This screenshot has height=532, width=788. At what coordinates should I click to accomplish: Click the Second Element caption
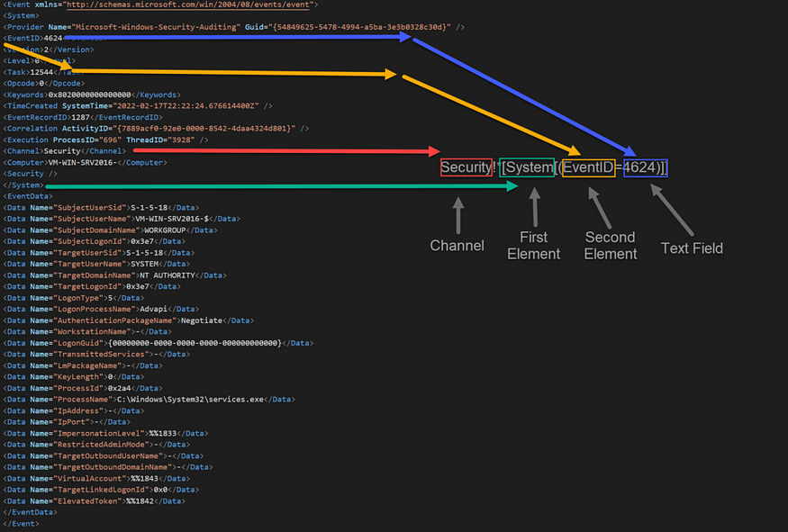point(610,246)
